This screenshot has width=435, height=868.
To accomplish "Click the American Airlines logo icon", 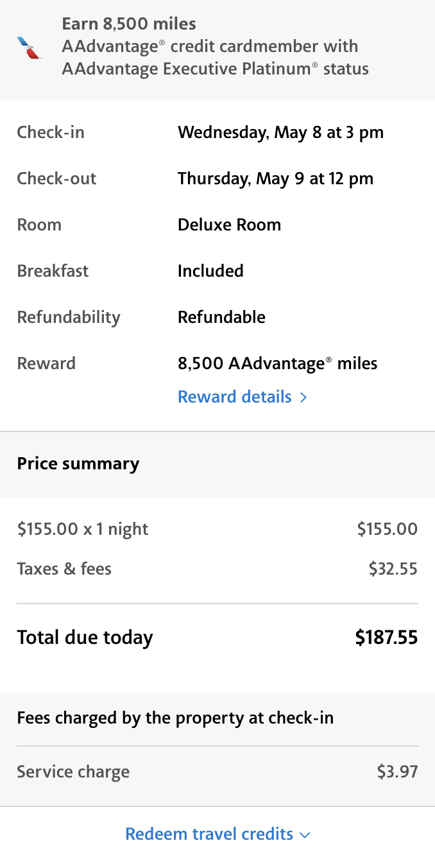I will [x=30, y=48].
